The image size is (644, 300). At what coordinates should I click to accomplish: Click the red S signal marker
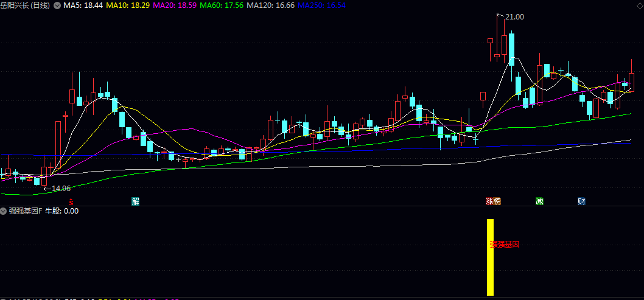click(71, 201)
